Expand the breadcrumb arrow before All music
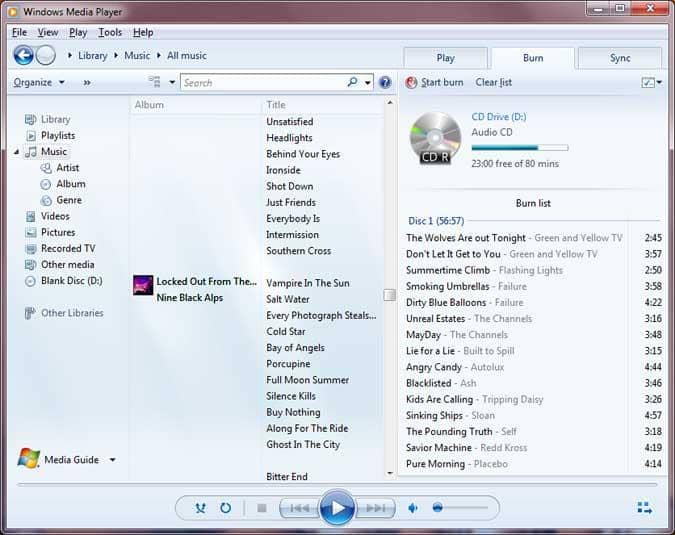 [x=159, y=56]
